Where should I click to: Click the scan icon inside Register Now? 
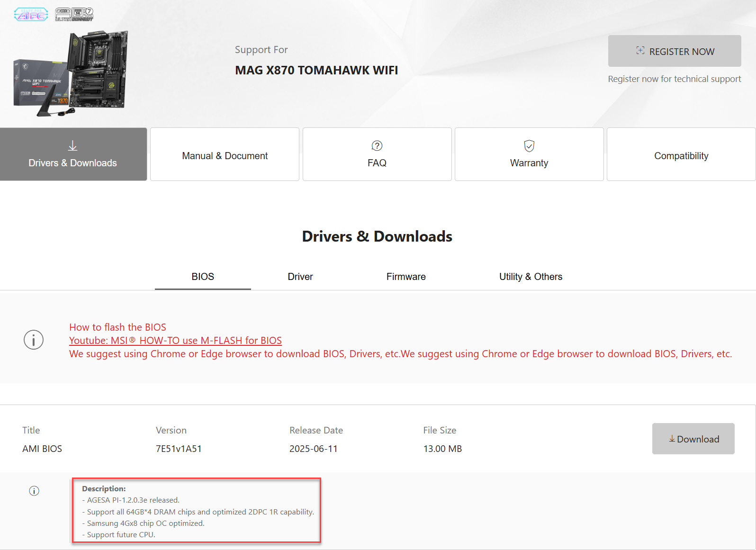click(640, 51)
